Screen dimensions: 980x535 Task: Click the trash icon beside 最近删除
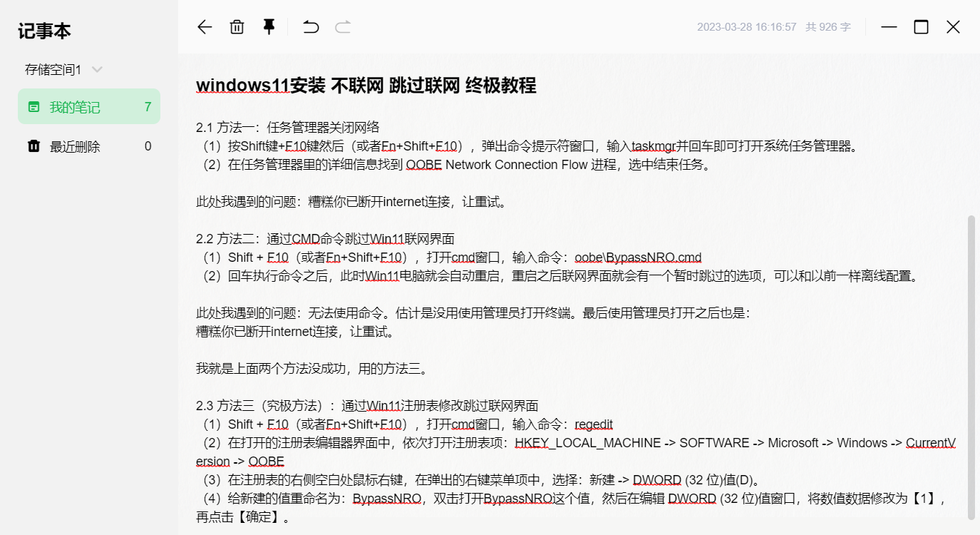[x=33, y=146]
